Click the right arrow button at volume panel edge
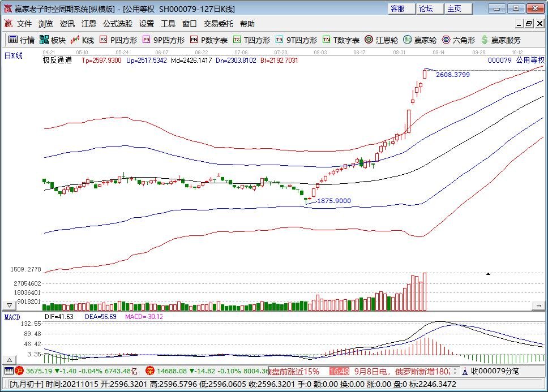Viewport: 548px width, 392px height. pyautogui.click(x=538, y=306)
